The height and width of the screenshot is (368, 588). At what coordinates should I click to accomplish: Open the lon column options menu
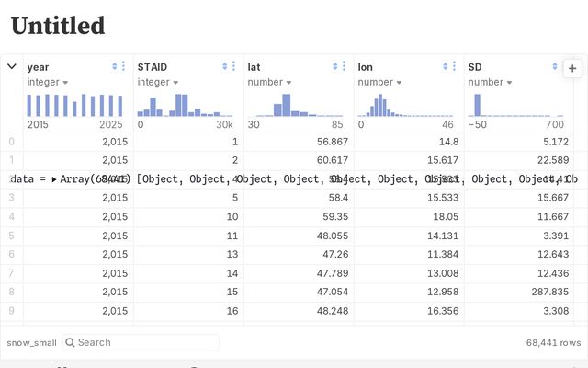pos(455,67)
